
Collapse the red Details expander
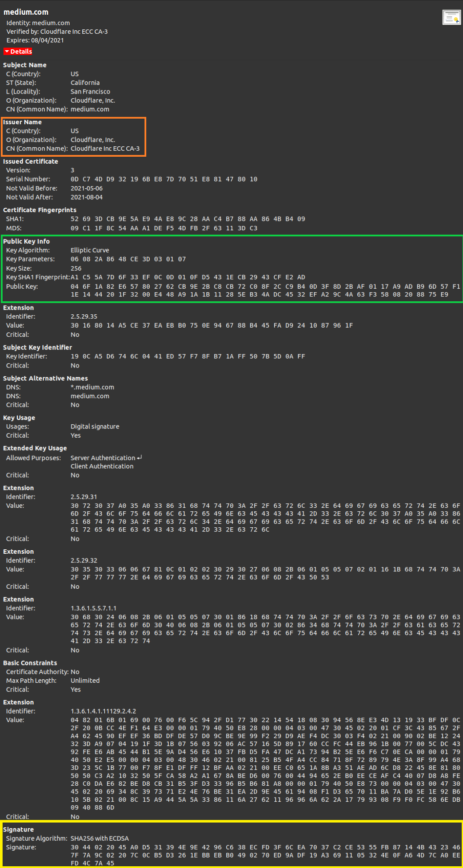[x=18, y=52]
